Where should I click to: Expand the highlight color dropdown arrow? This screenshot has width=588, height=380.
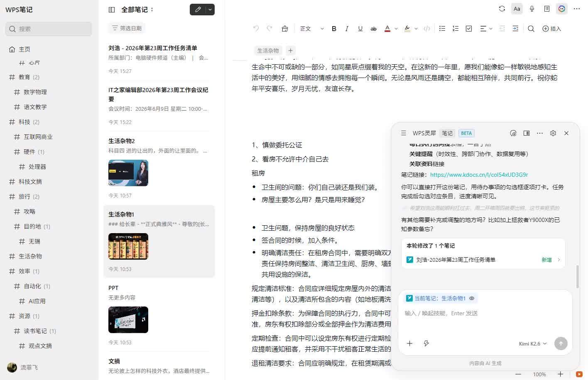tap(416, 29)
